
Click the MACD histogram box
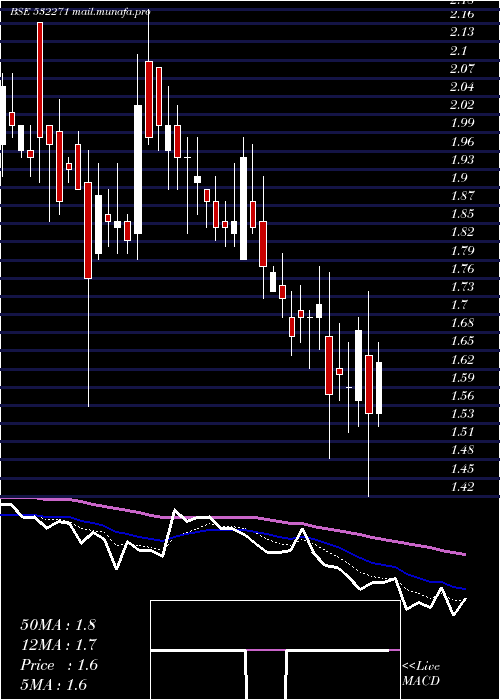[x=275, y=650]
